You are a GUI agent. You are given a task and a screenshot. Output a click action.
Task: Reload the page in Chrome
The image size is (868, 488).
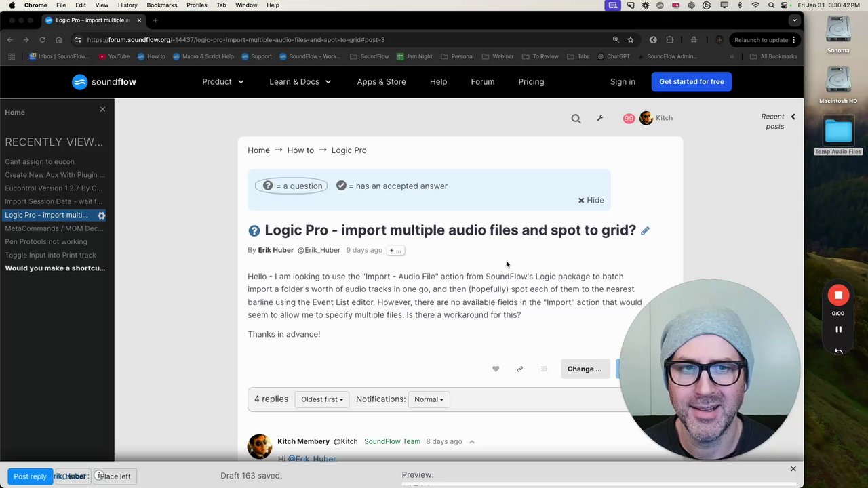tap(42, 40)
